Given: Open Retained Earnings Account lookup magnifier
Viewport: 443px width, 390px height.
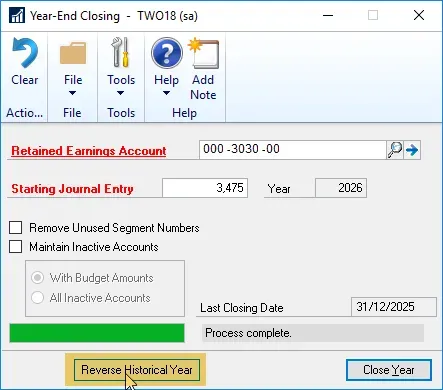Looking at the screenshot, I should [395, 150].
